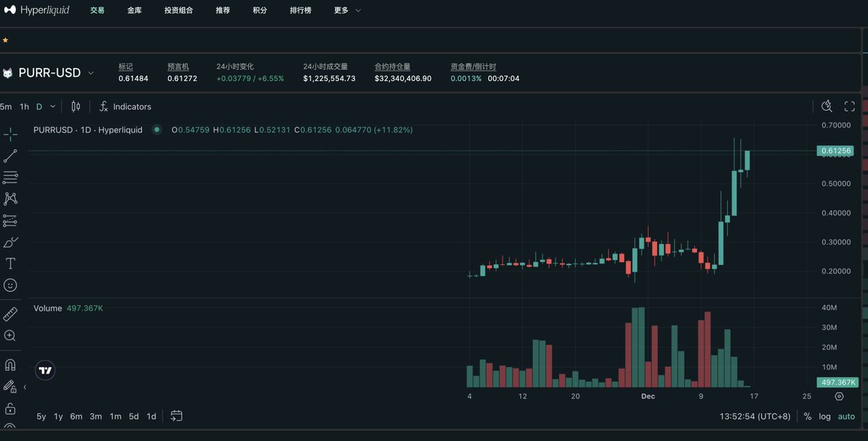
Task: Set chart range to 1y
Action: click(58, 416)
